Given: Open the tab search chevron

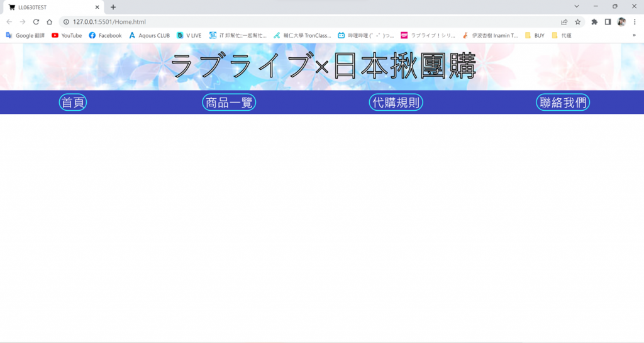Looking at the screenshot, I should point(577,6).
